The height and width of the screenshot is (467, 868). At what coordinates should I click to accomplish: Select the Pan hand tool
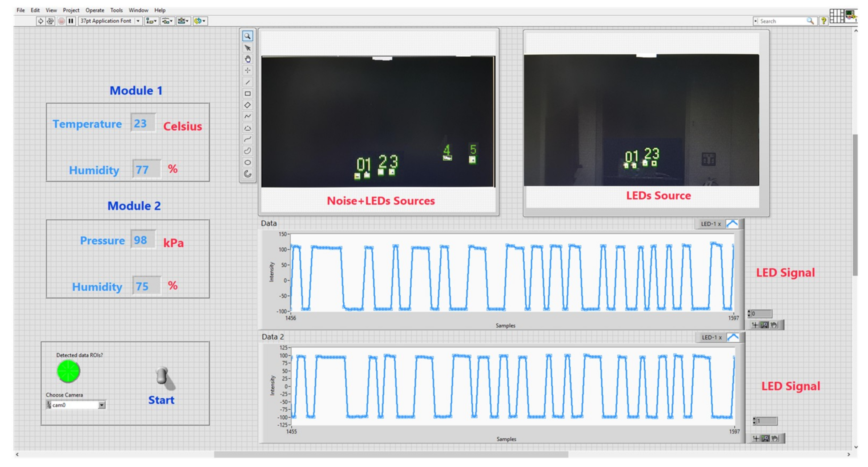(247, 59)
